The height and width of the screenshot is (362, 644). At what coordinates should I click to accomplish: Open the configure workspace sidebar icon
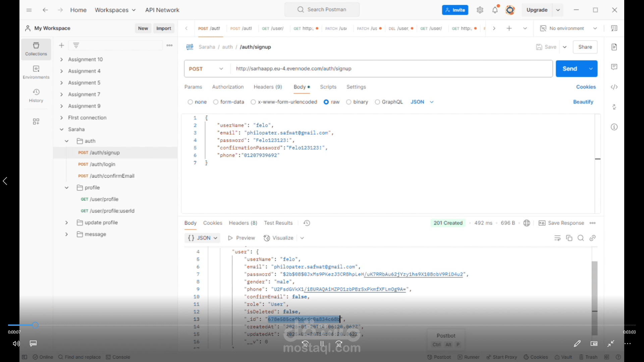coord(36,121)
